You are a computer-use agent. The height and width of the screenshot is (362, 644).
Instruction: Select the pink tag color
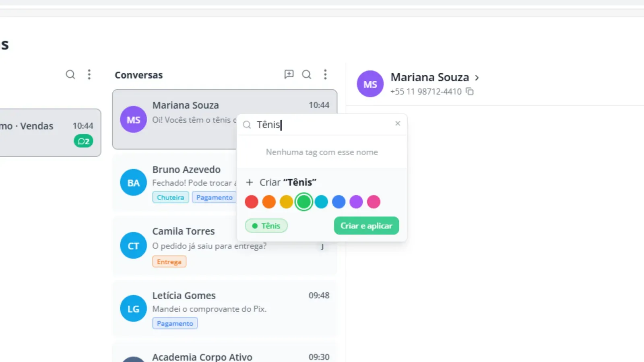tap(374, 202)
